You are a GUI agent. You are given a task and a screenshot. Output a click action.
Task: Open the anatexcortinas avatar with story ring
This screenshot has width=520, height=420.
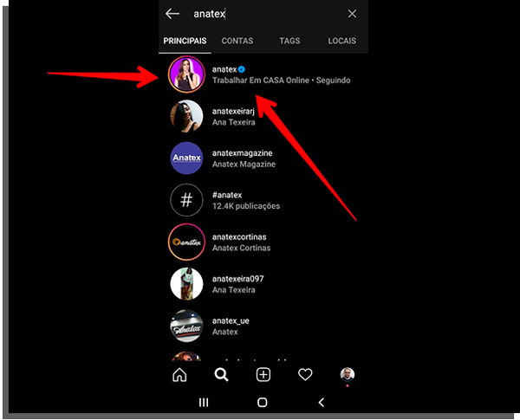pyautogui.click(x=186, y=242)
